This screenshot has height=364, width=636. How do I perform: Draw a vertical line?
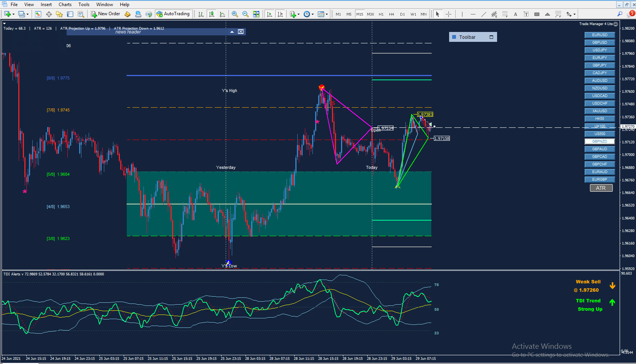click(462, 14)
